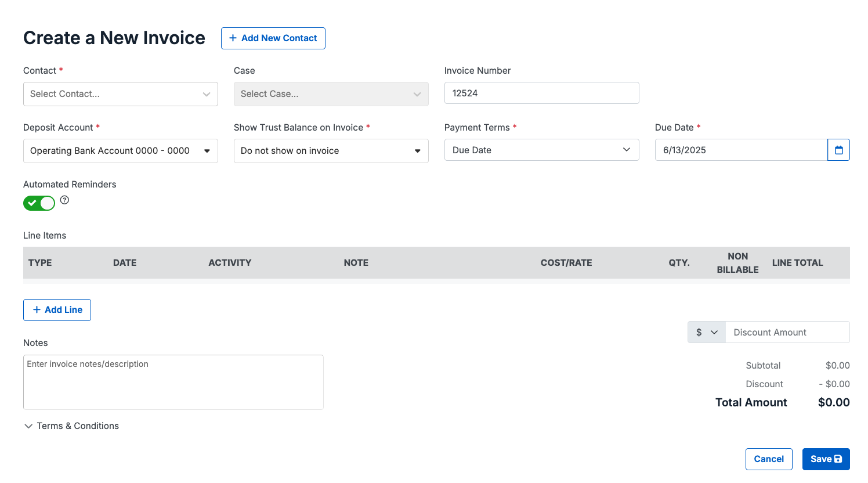Click the plus icon in Add New Contact
Screen dimensions: 868x483
[232, 38]
